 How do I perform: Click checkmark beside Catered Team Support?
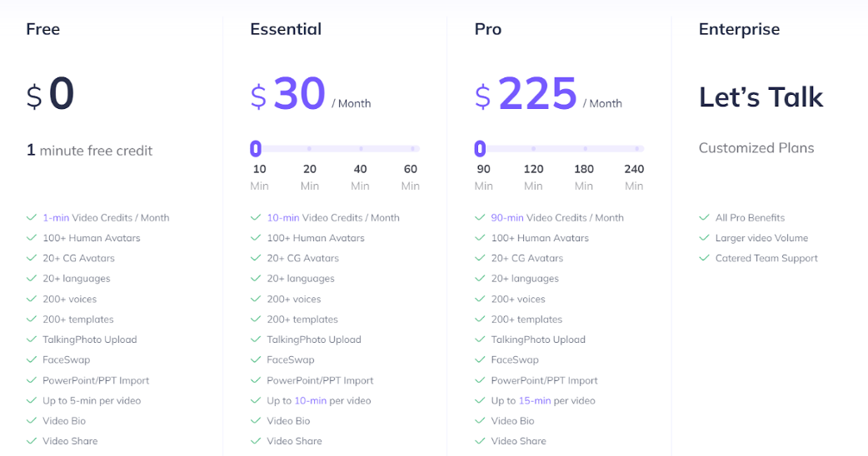[704, 259]
